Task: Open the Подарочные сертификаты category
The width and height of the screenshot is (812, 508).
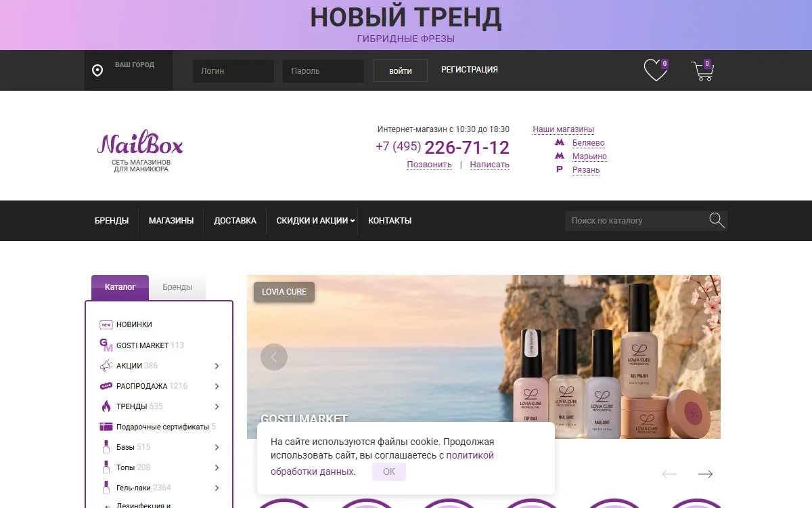Action: 162,427
